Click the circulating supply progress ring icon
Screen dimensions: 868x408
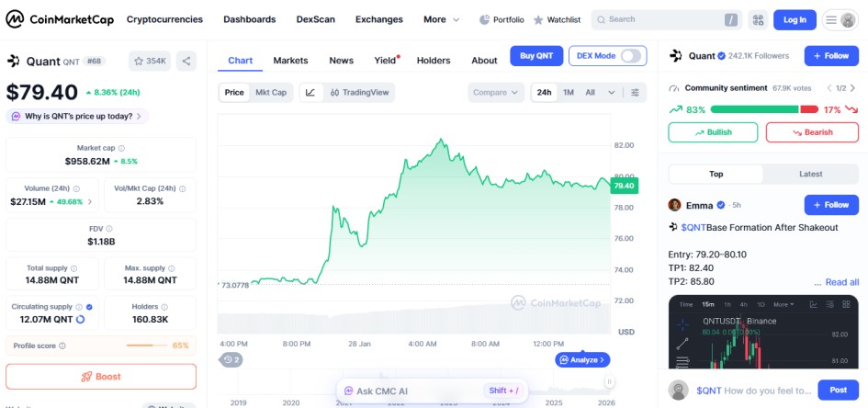(x=80, y=320)
